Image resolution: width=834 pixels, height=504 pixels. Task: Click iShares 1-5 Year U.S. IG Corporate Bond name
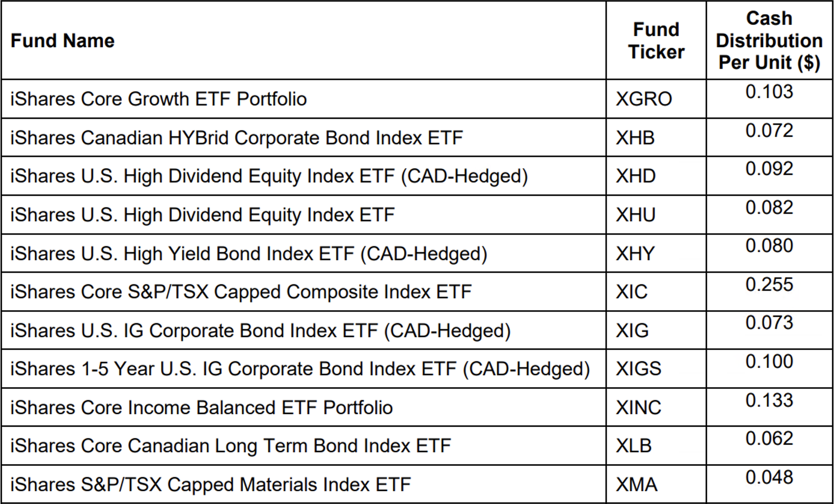300,369
